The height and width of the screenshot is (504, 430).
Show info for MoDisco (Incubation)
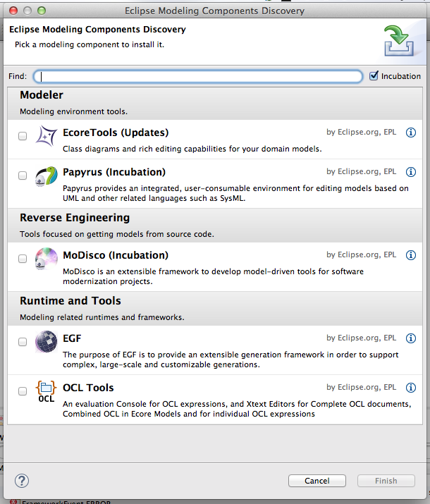click(411, 255)
